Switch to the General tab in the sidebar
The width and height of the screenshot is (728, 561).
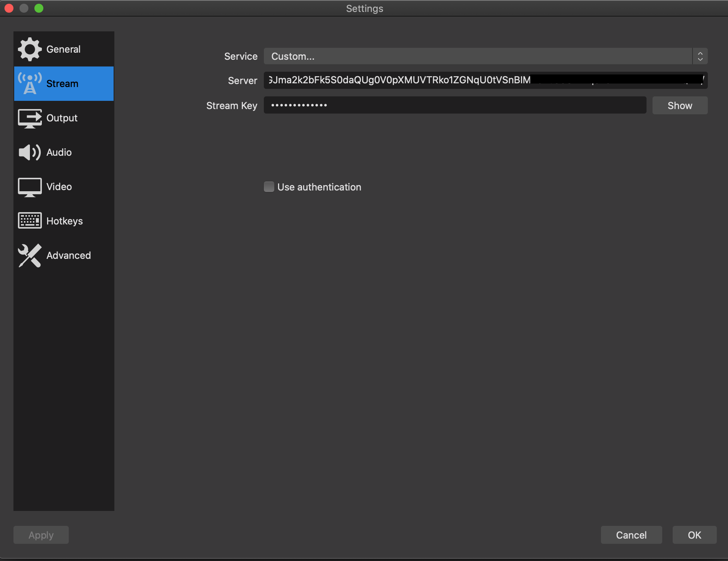point(63,49)
